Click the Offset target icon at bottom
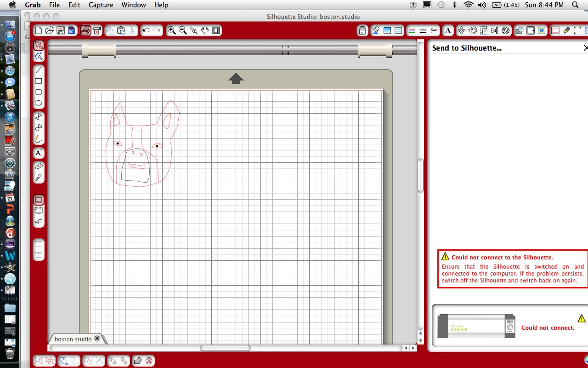Viewport: 588px width, 368px height. point(149,361)
